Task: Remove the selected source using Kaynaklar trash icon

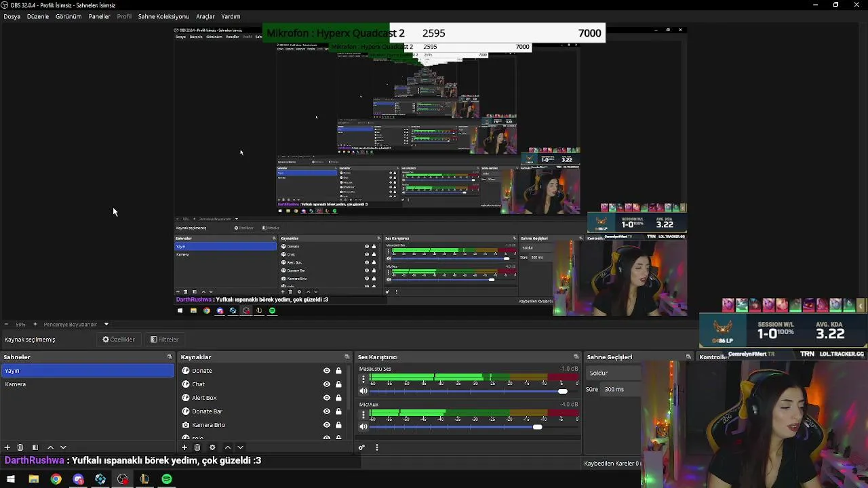Action: 197,447
